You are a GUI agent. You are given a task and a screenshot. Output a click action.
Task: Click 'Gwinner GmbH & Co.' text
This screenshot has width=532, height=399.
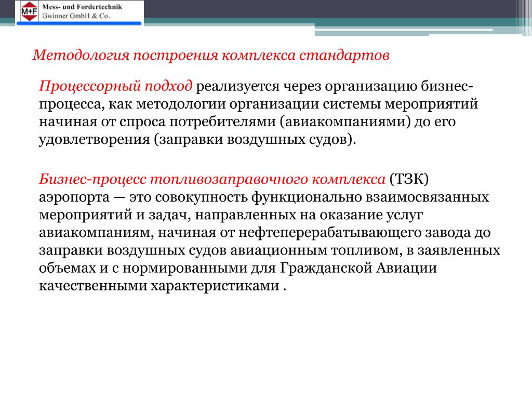tap(76, 16)
